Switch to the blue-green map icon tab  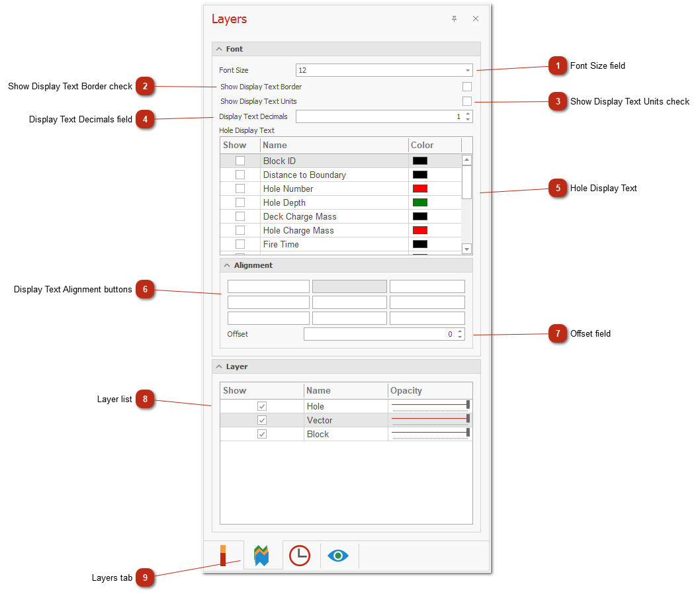[261, 556]
